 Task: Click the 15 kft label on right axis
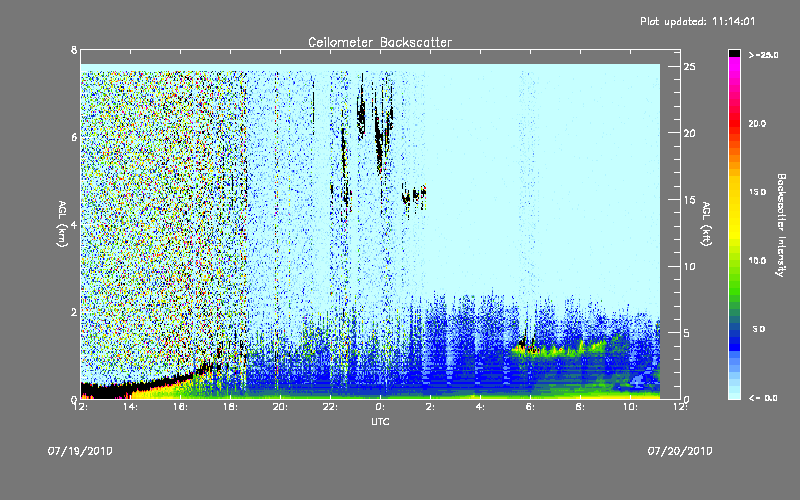[x=690, y=200]
